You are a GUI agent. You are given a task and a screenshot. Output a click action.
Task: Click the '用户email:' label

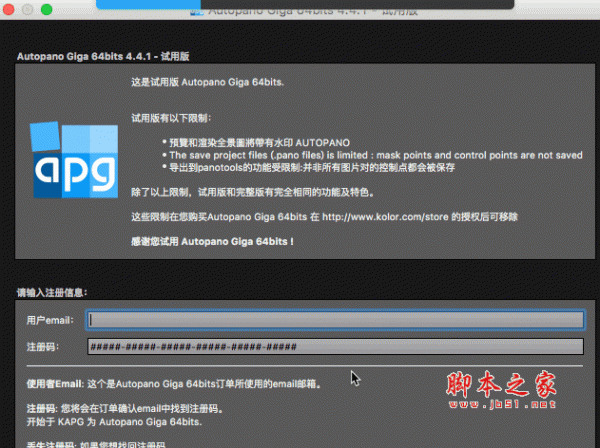tap(50, 320)
